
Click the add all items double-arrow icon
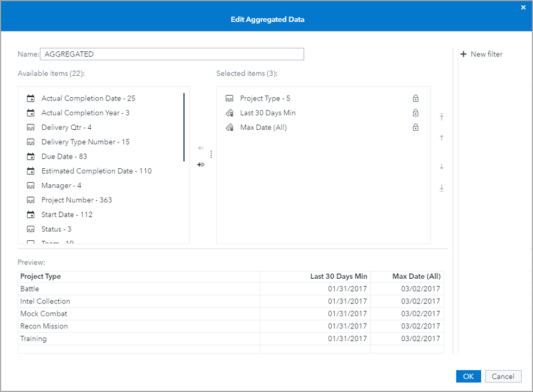click(x=201, y=164)
